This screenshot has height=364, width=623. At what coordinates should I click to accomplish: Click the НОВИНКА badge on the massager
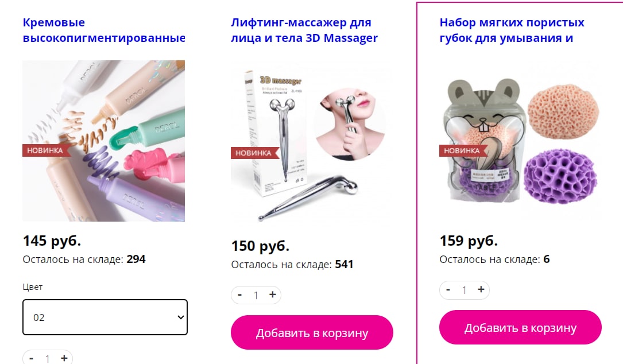(253, 153)
